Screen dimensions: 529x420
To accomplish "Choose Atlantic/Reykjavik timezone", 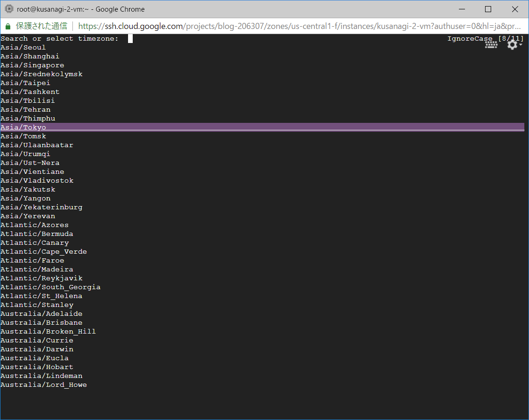I will (42, 278).
